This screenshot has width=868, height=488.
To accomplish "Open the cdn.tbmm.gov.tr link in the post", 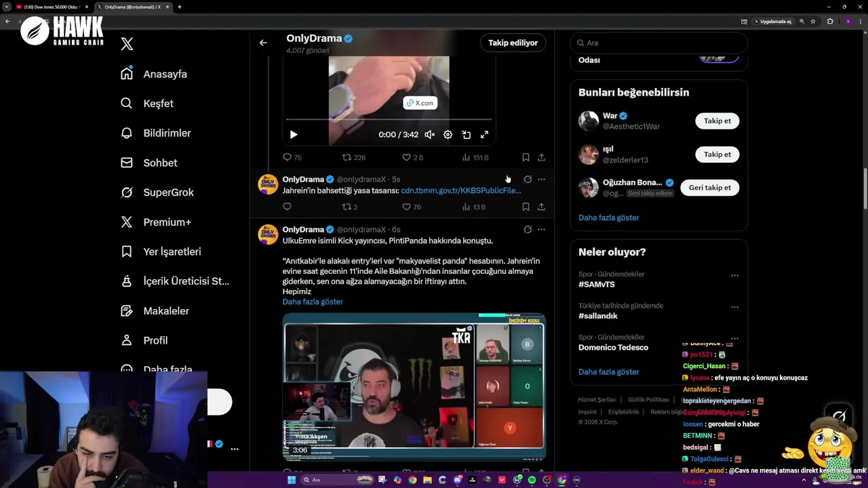I will [x=461, y=191].
